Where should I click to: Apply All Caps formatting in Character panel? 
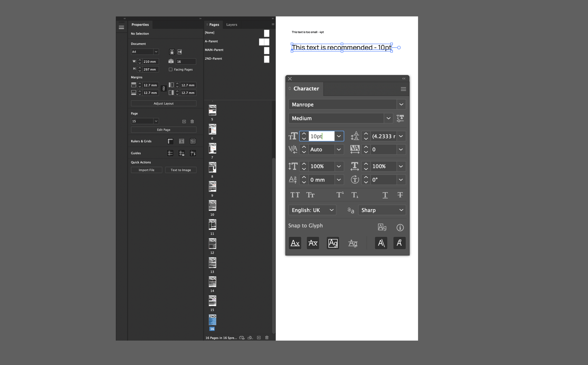[295, 195]
